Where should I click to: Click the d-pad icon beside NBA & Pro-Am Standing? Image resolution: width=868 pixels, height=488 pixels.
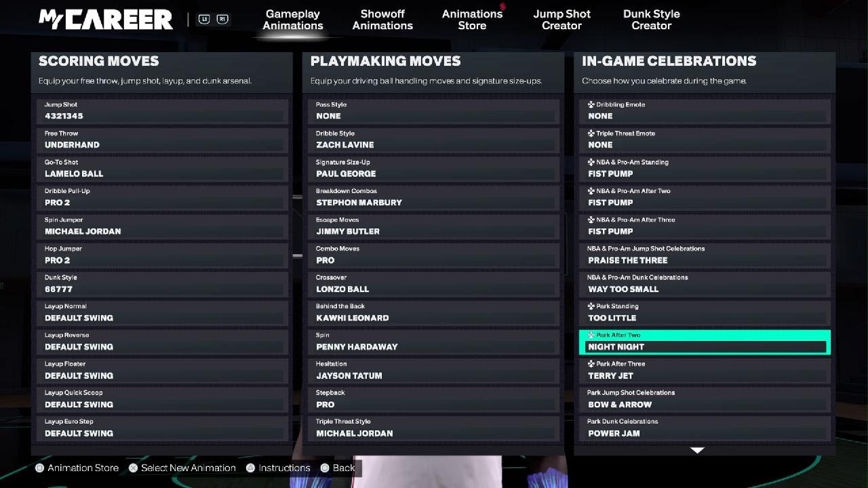591,163
